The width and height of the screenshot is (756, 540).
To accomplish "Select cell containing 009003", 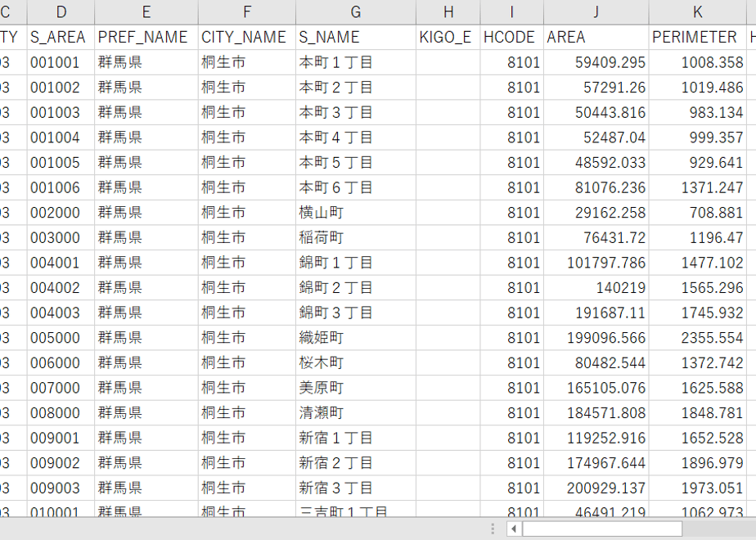I will [61, 488].
